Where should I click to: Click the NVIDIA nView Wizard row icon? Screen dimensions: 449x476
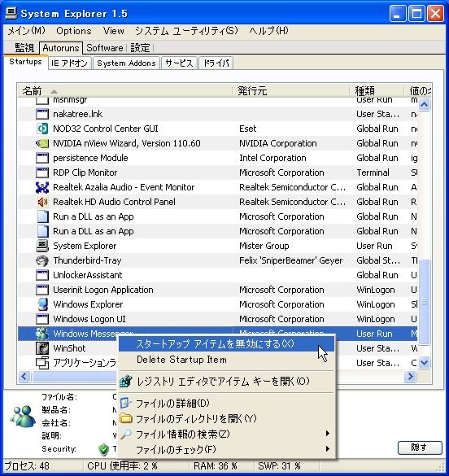click(x=42, y=143)
